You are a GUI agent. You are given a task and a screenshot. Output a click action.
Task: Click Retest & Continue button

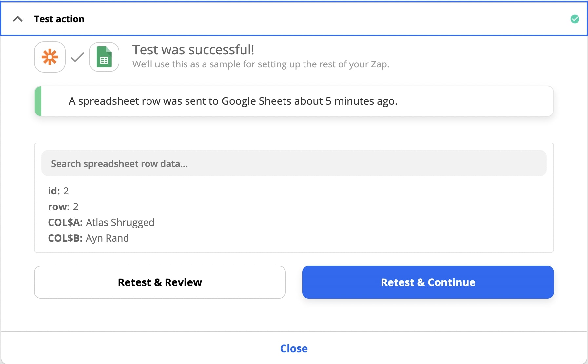(x=428, y=282)
